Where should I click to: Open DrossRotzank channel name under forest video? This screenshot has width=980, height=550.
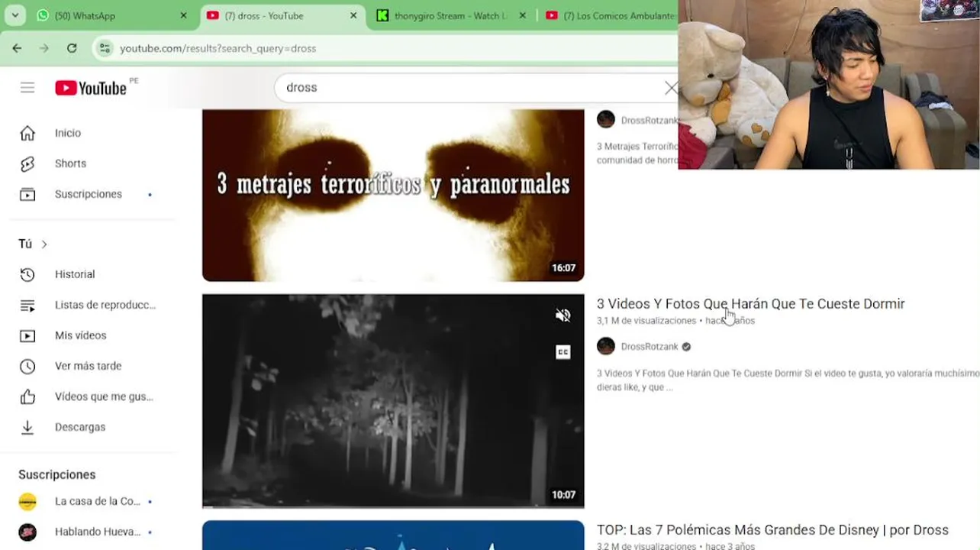(650, 347)
